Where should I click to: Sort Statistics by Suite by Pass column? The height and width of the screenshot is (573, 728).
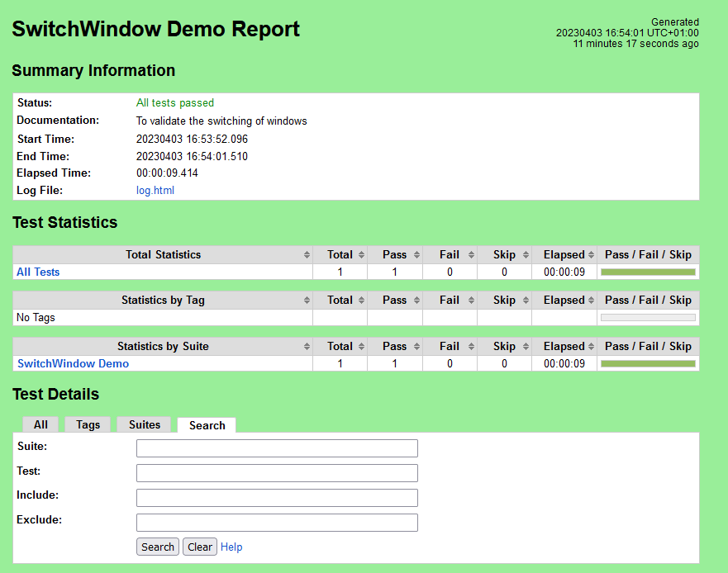tap(394, 347)
